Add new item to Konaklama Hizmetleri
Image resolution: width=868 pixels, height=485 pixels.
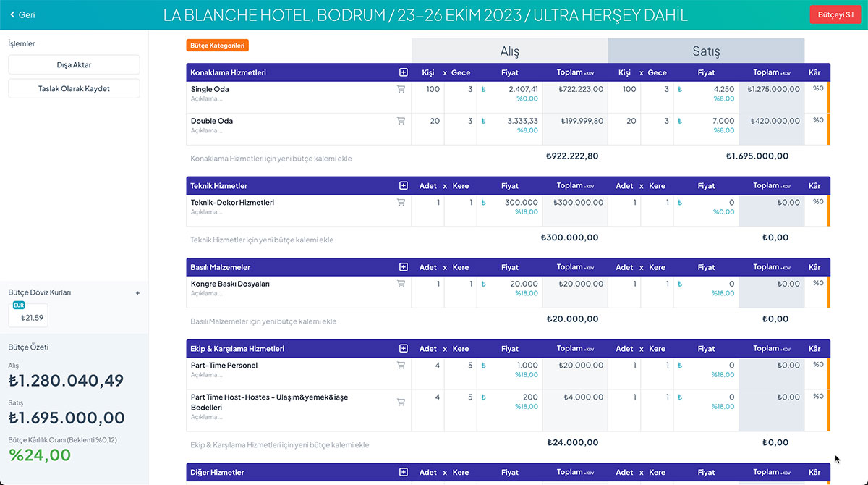pos(271,158)
